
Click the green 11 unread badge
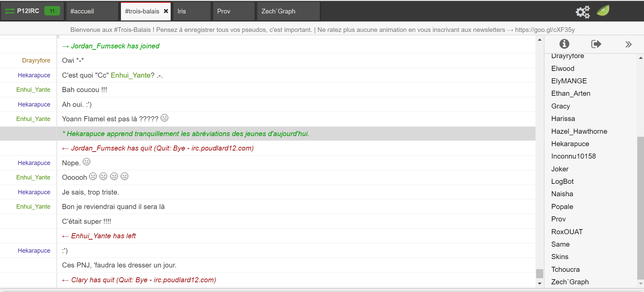[52, 11]
